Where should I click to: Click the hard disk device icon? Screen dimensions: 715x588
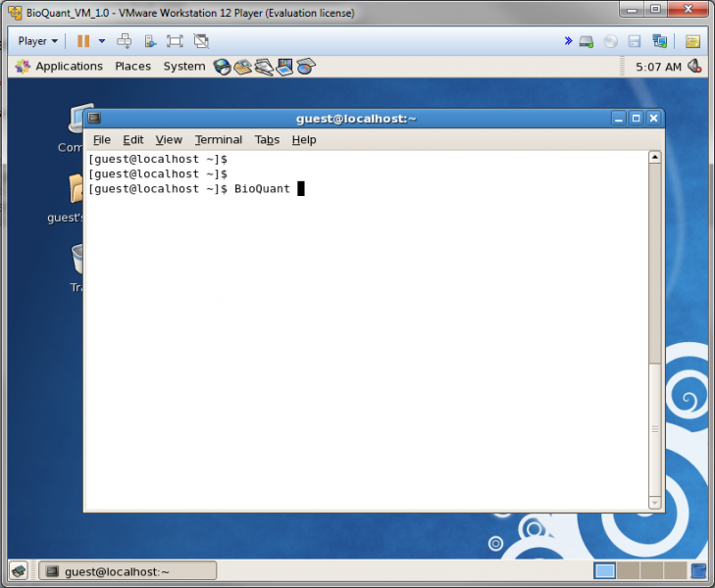pyautogui.click(x=586, y=42)
